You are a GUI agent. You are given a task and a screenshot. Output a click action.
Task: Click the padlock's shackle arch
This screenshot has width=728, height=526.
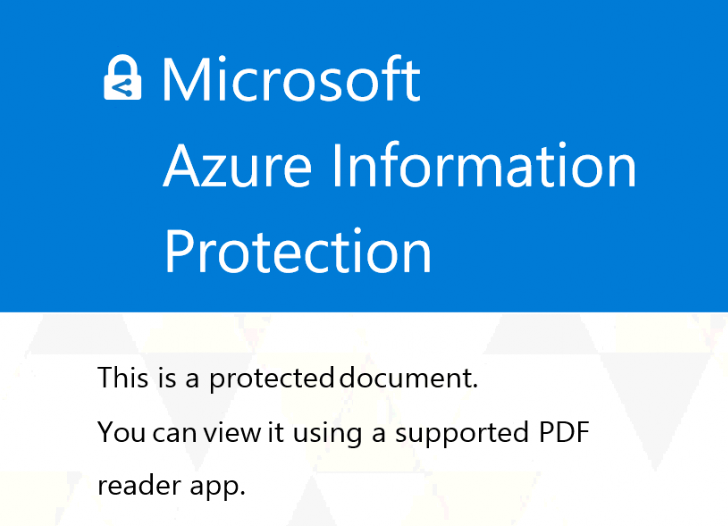tap(123, 65)
